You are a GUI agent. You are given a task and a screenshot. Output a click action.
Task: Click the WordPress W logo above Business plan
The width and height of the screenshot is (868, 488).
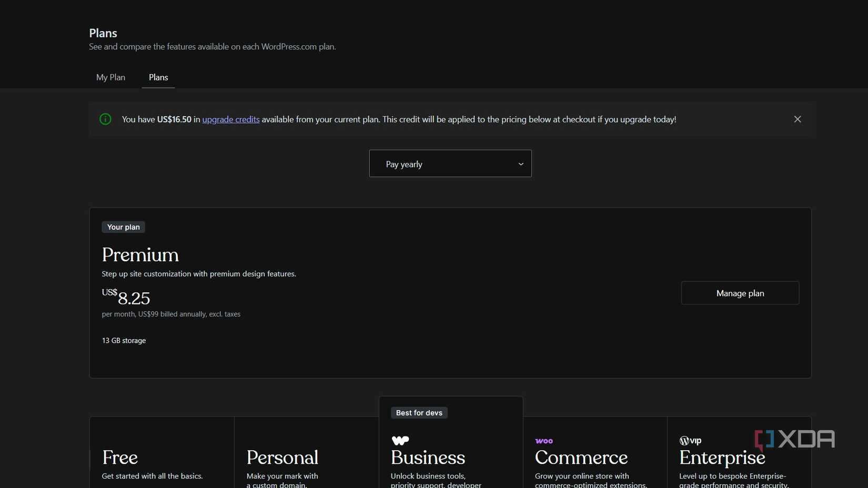[x=400, y=440]
